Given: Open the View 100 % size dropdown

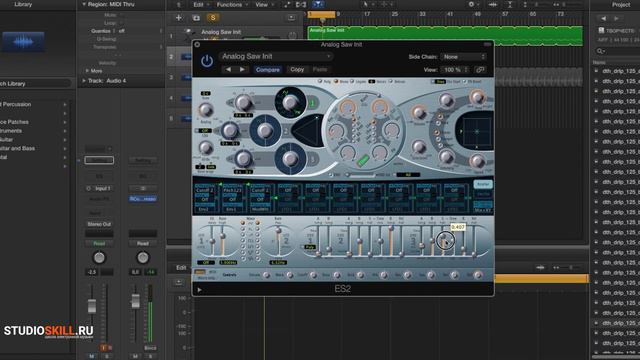Looking at the screenshot, I should pos(455,70).
